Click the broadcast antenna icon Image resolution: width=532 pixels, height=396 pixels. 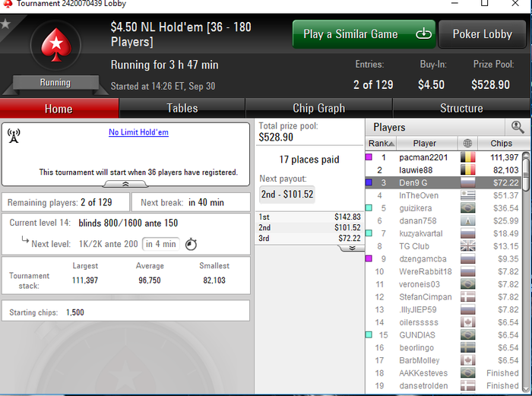(14, 136)
